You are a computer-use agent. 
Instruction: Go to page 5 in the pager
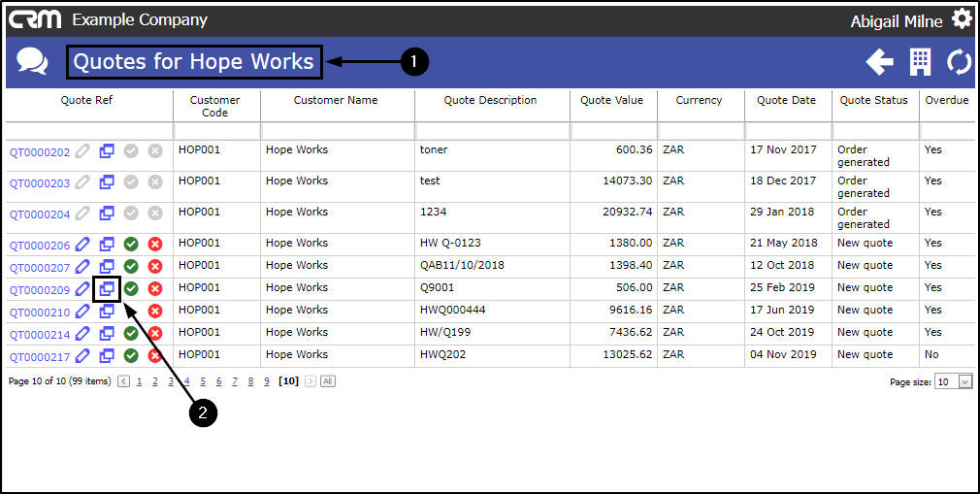coord(203,380)
